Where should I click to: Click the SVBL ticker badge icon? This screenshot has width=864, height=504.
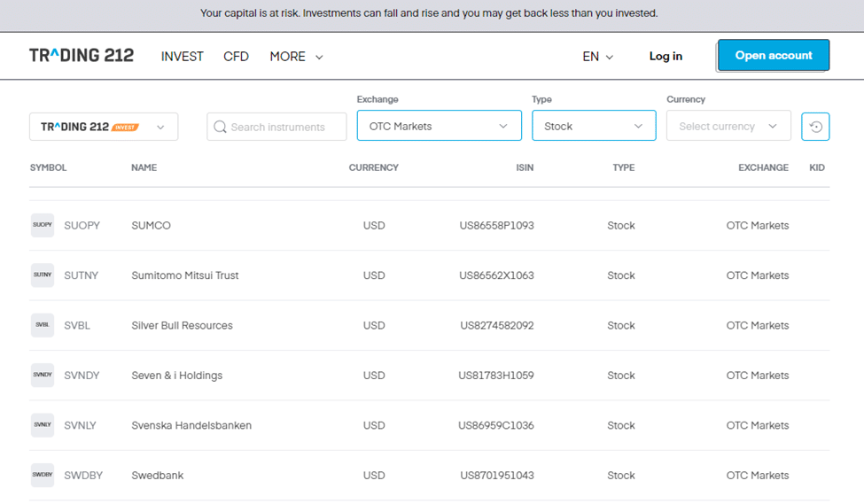pos(43,326)
